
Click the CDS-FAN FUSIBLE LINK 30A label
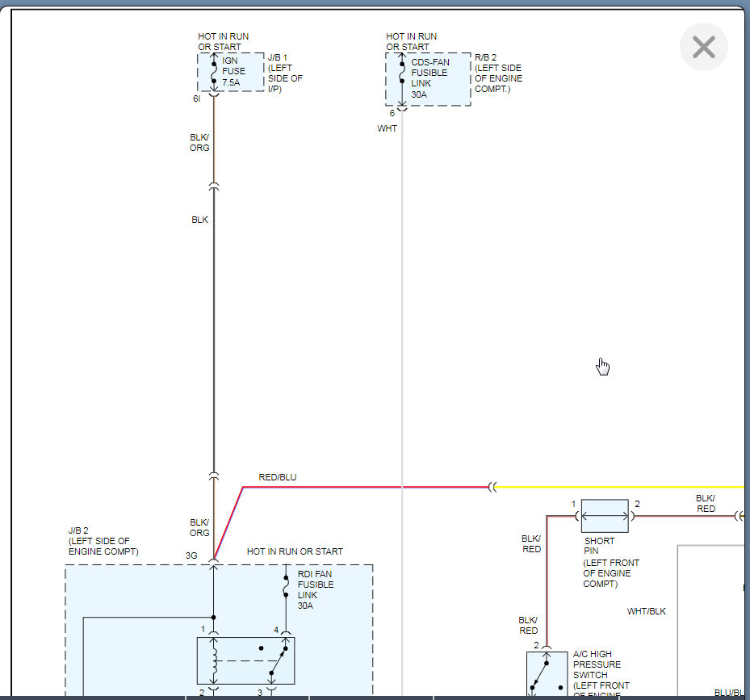click(430, 78)
